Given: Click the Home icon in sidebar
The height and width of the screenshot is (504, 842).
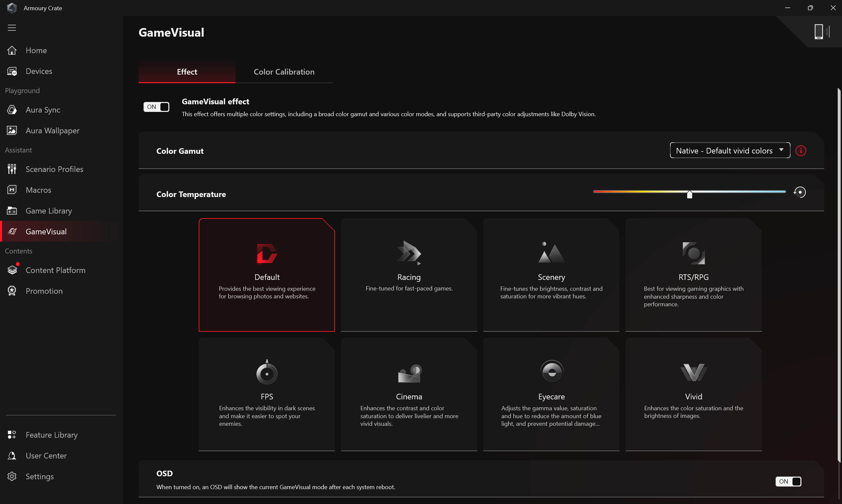Looking at the screenshot, I should coord(12,50).
